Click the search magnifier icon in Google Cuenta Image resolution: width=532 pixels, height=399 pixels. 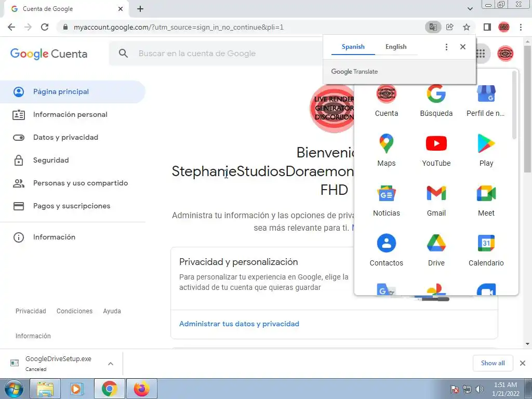pos(124,54)
